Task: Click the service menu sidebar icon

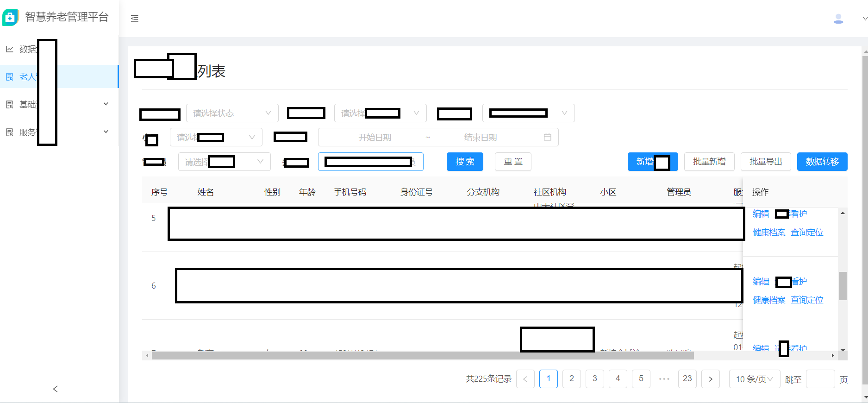Action: pos(9,132)
